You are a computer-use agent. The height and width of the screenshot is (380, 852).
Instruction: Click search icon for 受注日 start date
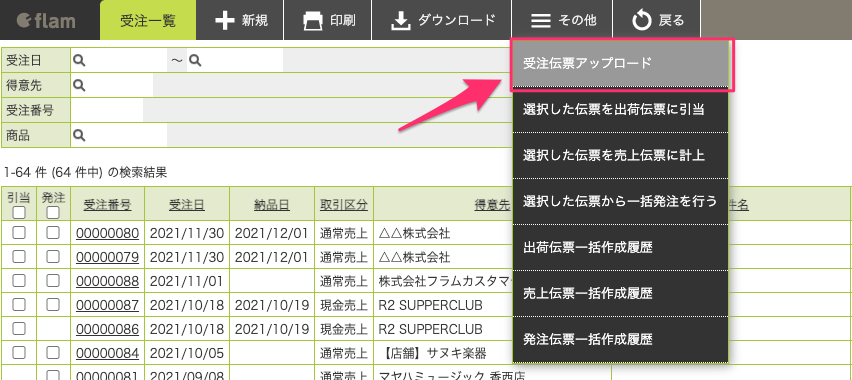[x=79, y=60]
